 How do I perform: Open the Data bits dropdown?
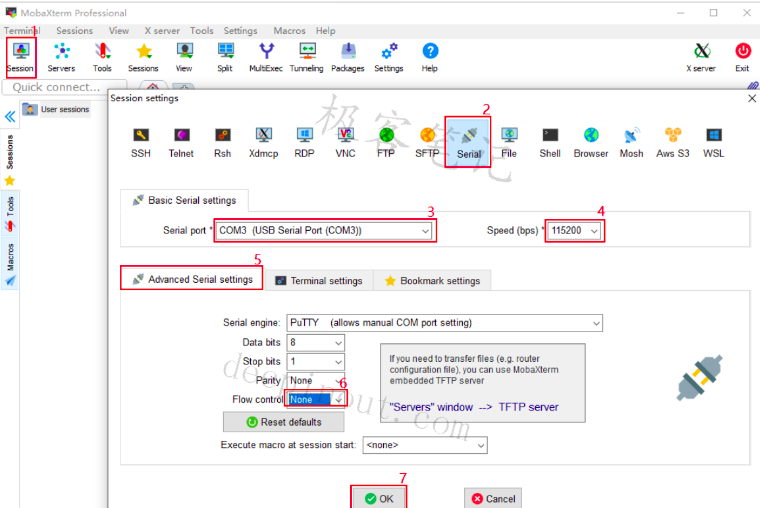tap(316, 343)
